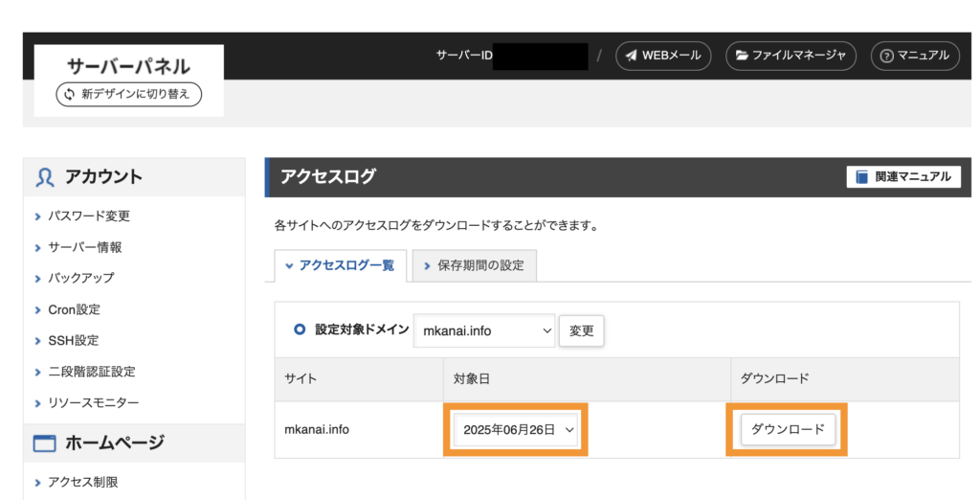Open the Cron設定 link
Screen dimensions: 980x500
point(75,309)
